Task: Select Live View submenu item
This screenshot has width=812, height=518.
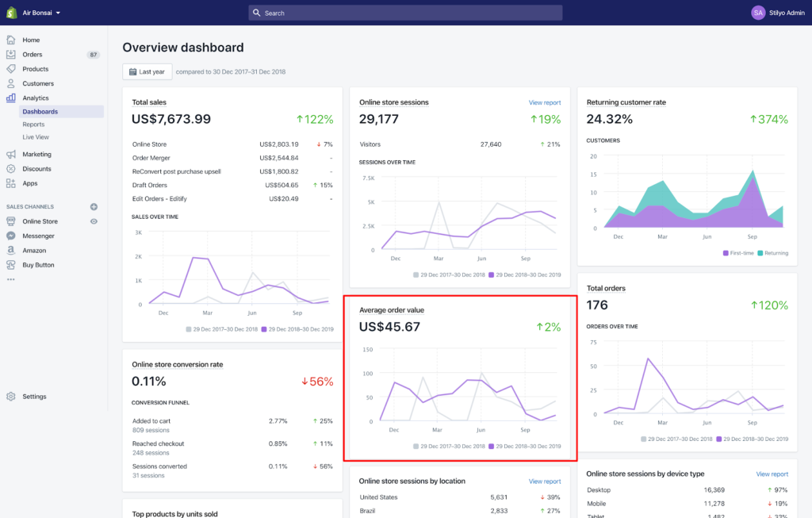Action: click(x=35, y=137)
